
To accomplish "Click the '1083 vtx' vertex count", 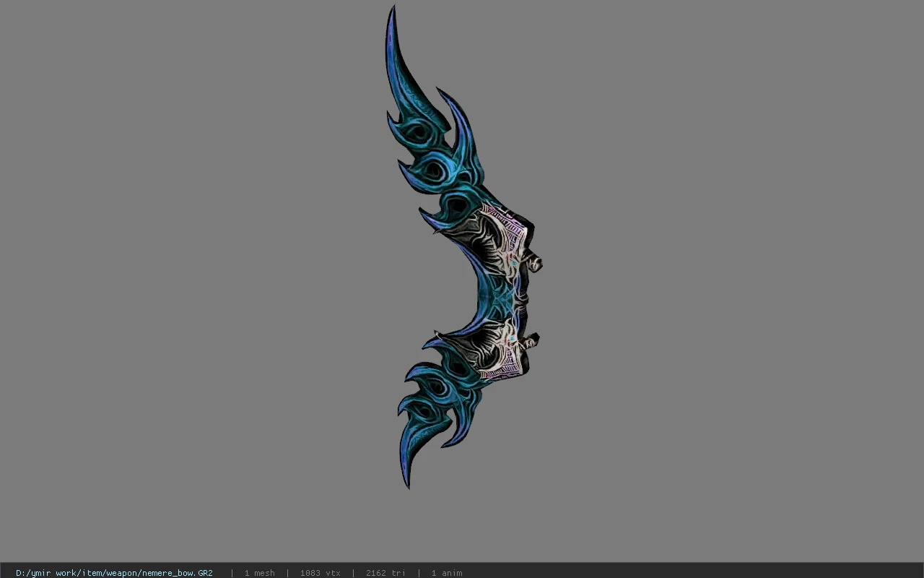I will click(320, 573).
